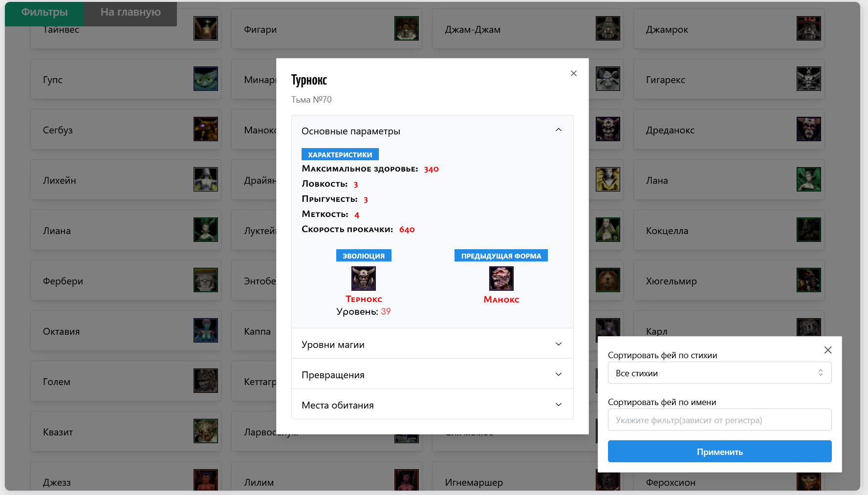
Task: Click the Квазит fairy portrait icon
Action: pyautogui.click(x=206, y=431)
